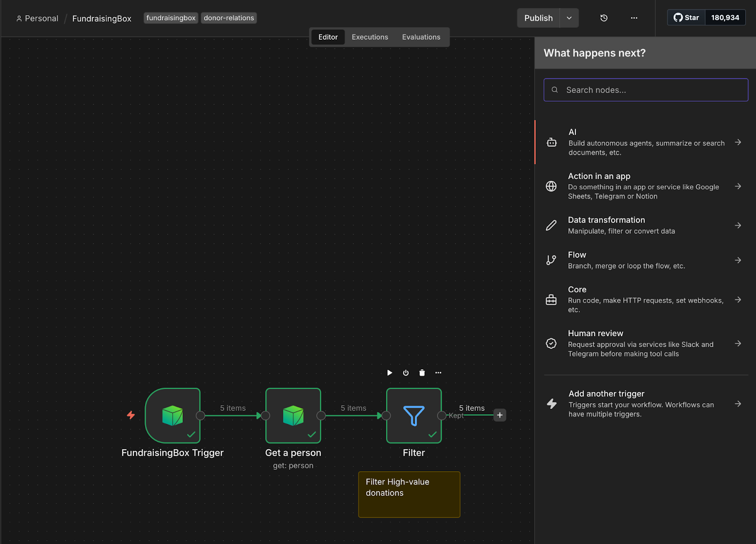The image size is (756, 544).
Task: Expand the Data transformation category
Action: tap(645, 225)
